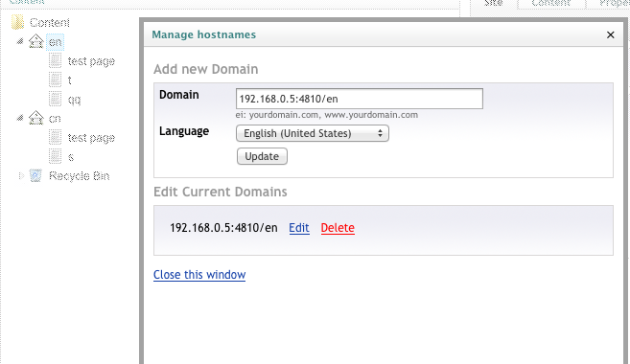Click the 192.168.0.5:4810/en current domain text

223,228
